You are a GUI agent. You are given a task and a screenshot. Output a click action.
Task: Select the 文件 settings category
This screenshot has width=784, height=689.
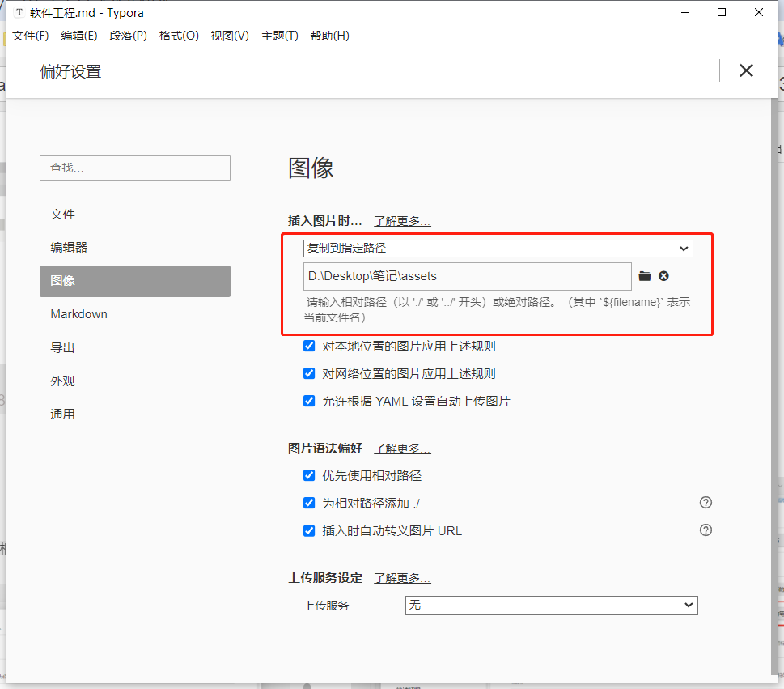click(135, 215)
